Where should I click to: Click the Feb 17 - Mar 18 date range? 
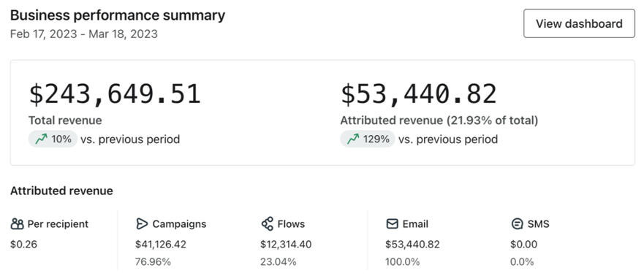pos(84,34)
